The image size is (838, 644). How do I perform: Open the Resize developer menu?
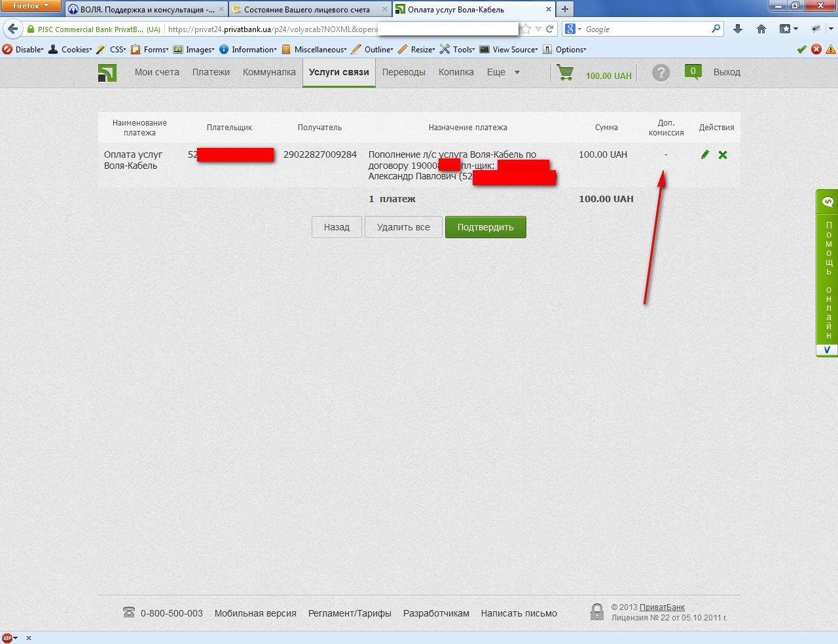(x=416, y=50)
